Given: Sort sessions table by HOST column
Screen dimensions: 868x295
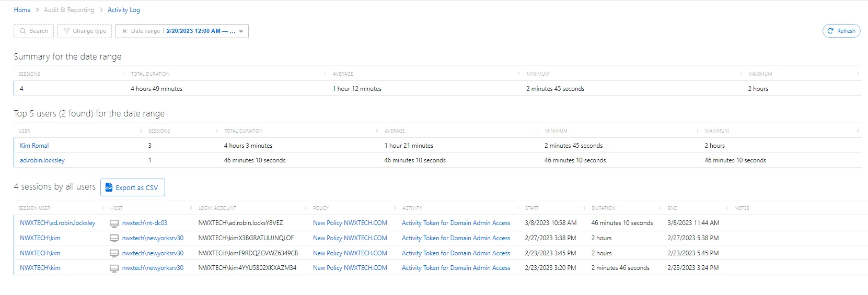Looking at the screenshot, I should pos(117,208).
